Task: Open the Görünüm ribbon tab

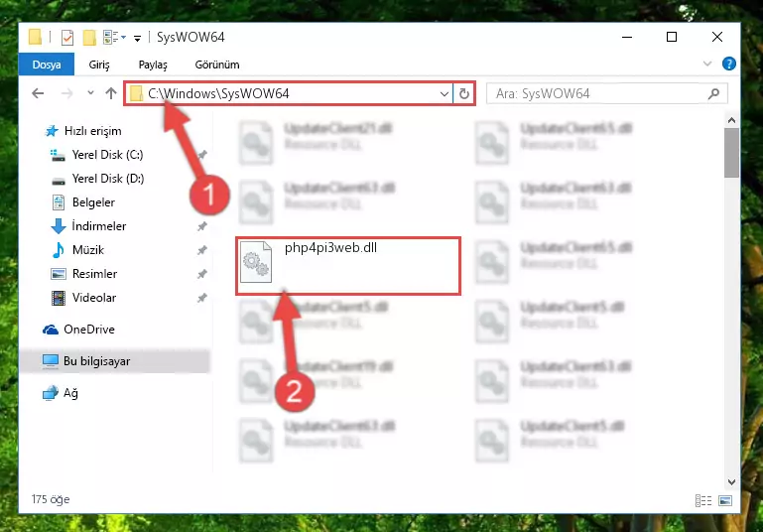Action: pyautogui.click(x=217, y=65)
